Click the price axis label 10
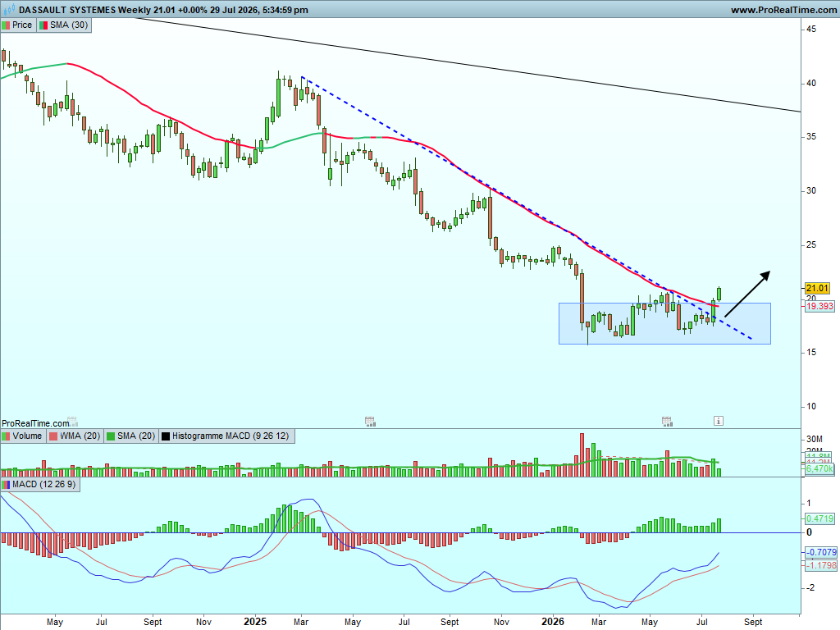840x630 pixels. coord(811,406)
